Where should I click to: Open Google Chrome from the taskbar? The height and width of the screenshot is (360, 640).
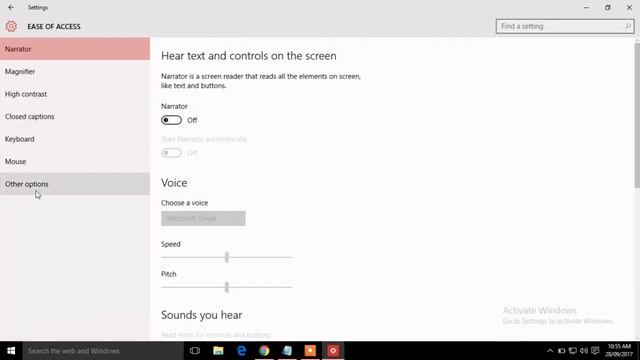coord(264,351)
